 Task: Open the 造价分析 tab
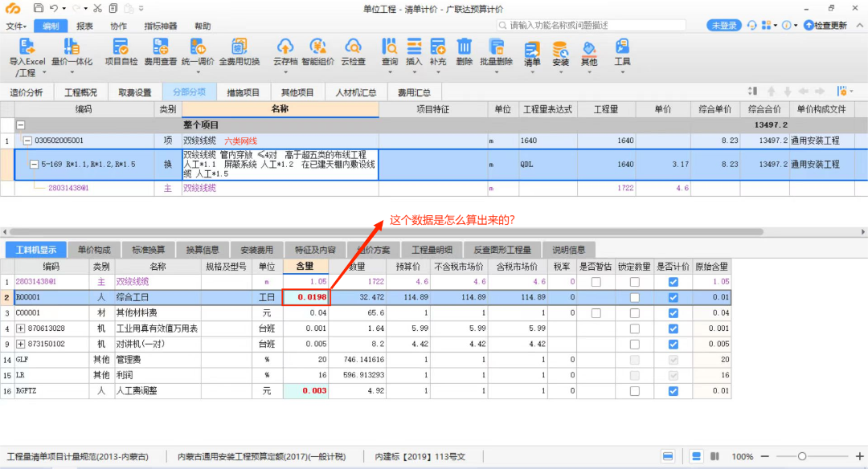[x=27, y=92]
